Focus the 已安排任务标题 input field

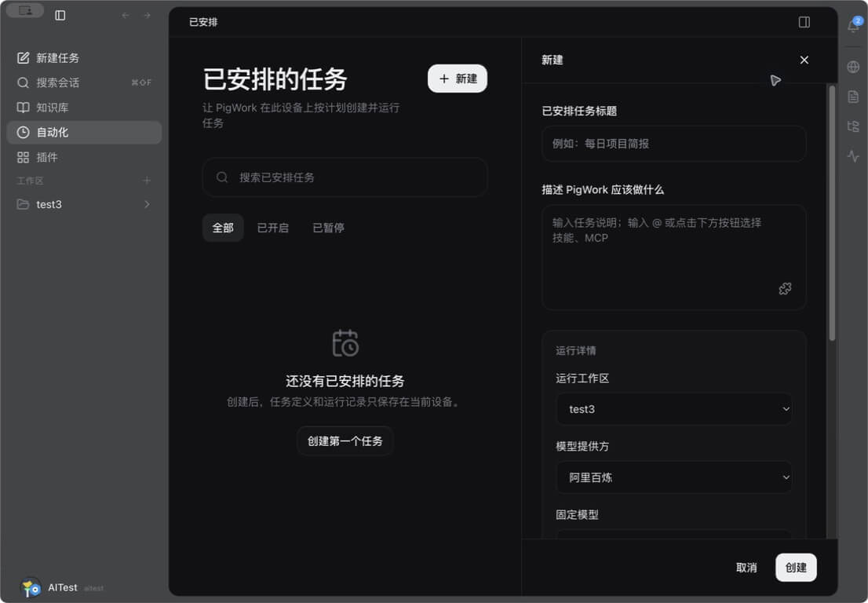tap(673, 144)
